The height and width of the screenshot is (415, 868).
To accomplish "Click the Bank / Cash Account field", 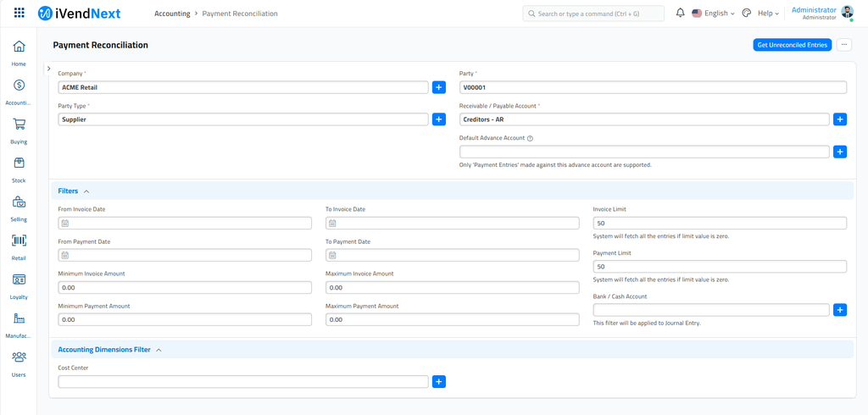I will click(x=711, y=310).
